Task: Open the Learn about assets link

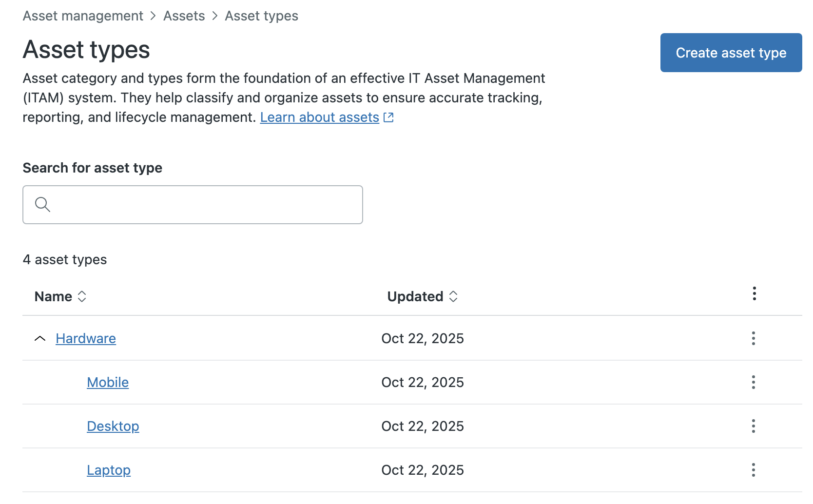Action: 319,117
